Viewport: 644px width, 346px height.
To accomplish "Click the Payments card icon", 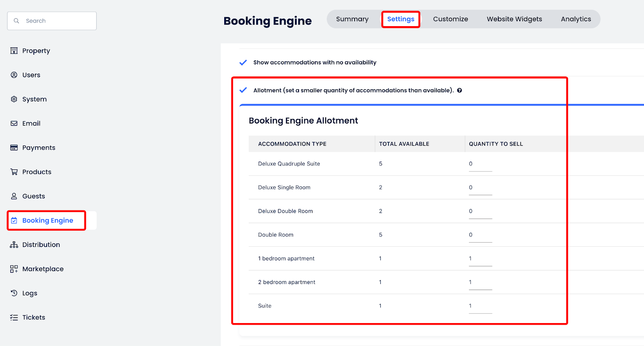I will point(14,148).
